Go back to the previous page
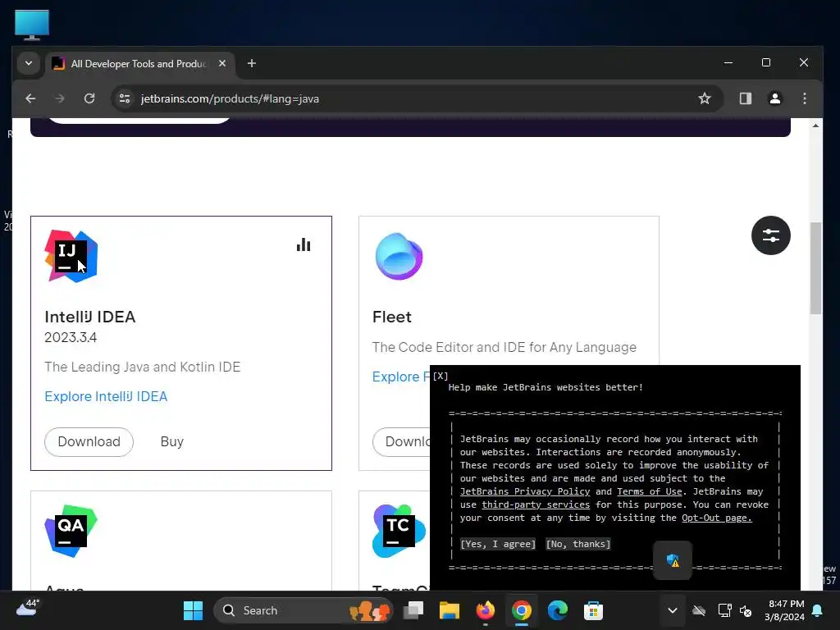The width and height of the screenshot is (840, 630). pos(30,98)
